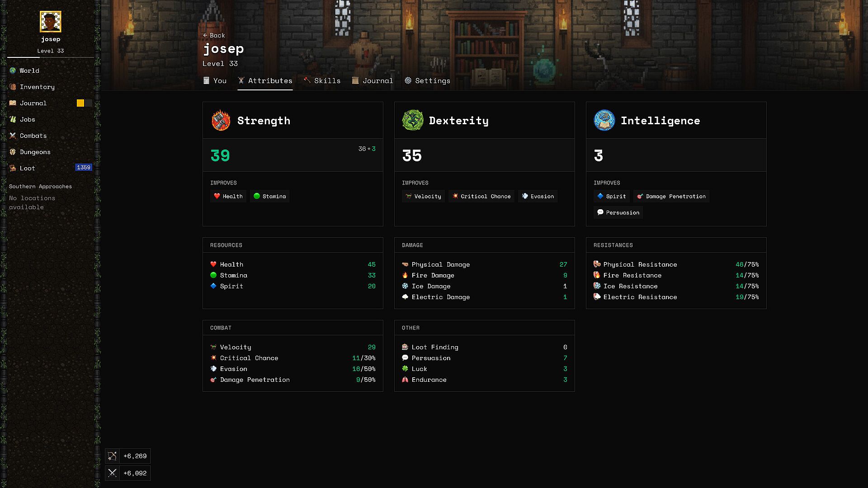868x488 pixels.
Task: Open Inventory in the sidebar
Action: [x=37, y=87]
